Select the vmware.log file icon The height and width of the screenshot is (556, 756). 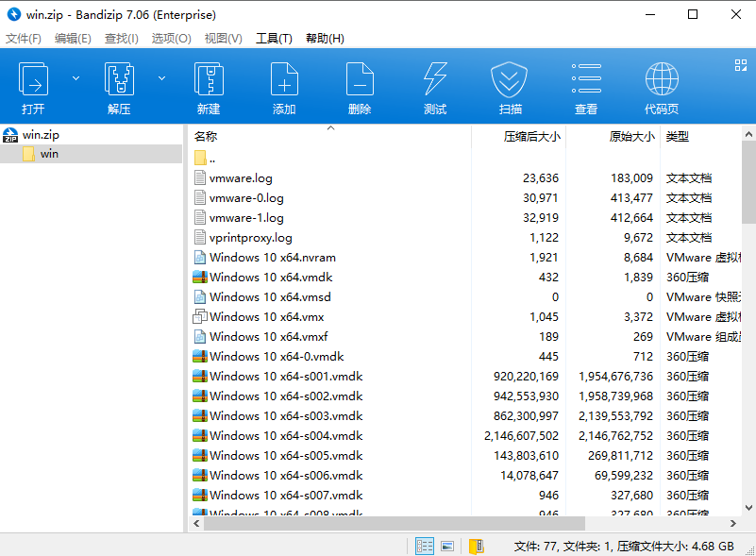tap(199, 178)
